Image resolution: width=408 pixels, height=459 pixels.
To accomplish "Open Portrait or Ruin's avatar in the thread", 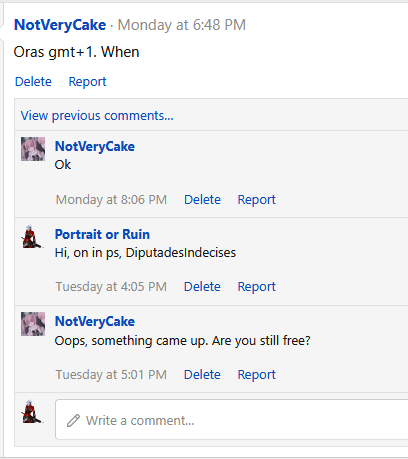I will [32, 236].
